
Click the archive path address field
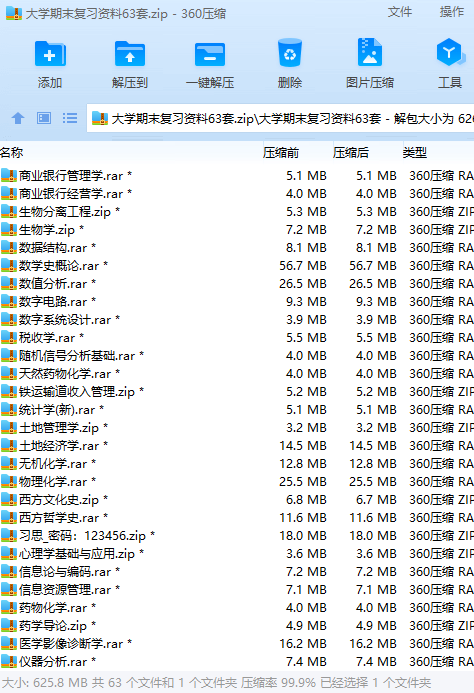tap(280, 118)
